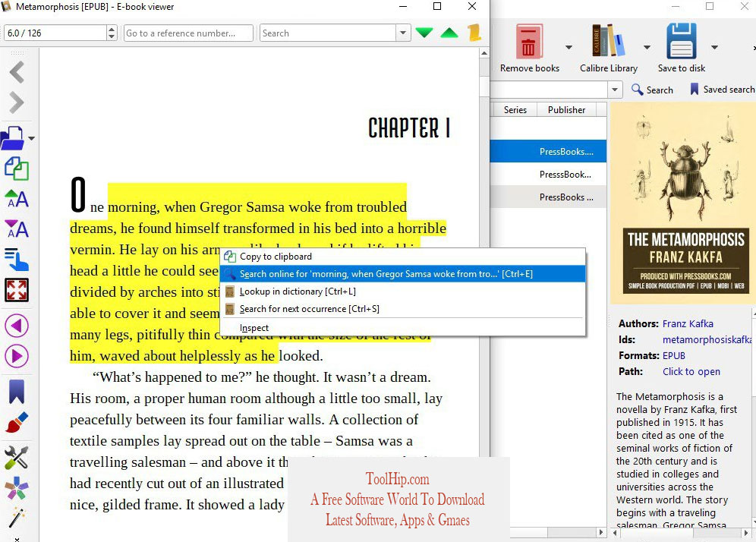The height and width of the screenshot is (542, 756).
Task: Open the viewer Search box dropdown arrow
Action: click(x=403, y=33)
